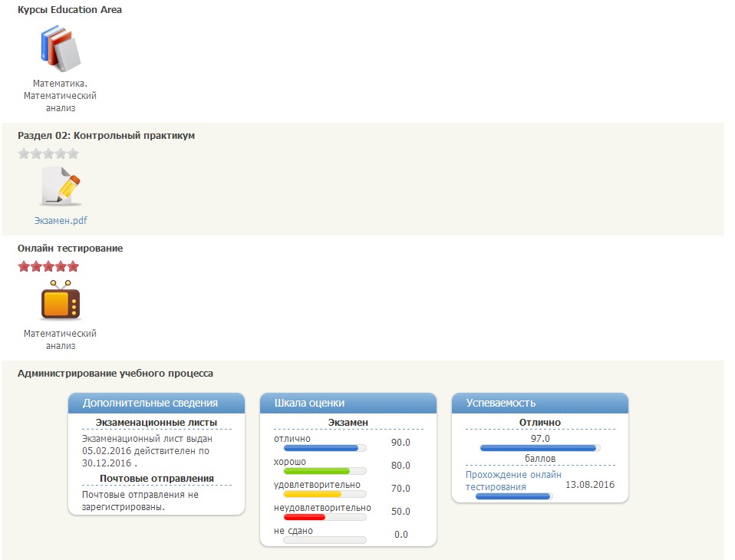The image size is (735, 560).
Task: Rate Раздел 02 with the fifth gray star
Action: (x=73, y=153)
